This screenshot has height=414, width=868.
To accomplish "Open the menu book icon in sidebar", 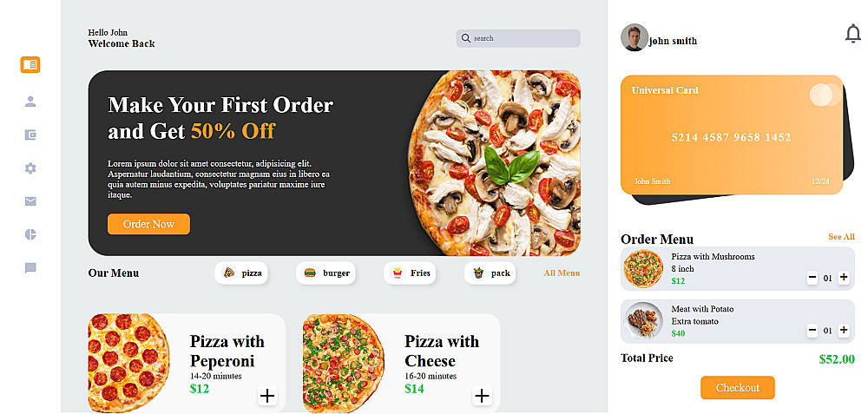I will 30,65.
